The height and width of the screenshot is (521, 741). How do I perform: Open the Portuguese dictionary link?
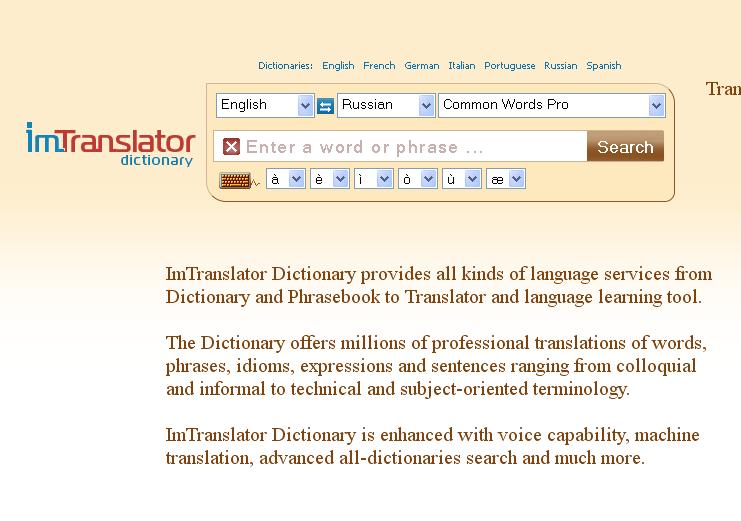coord(509,66)
